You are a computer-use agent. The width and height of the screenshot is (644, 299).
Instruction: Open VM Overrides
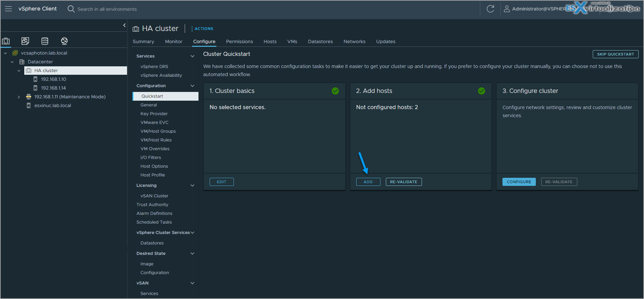point(155,149)
